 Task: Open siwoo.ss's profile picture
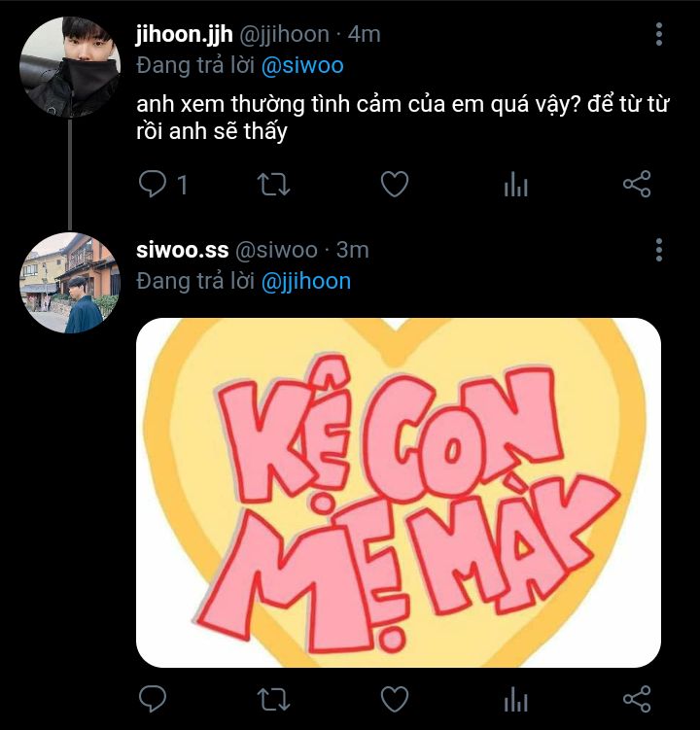(70, 283)
